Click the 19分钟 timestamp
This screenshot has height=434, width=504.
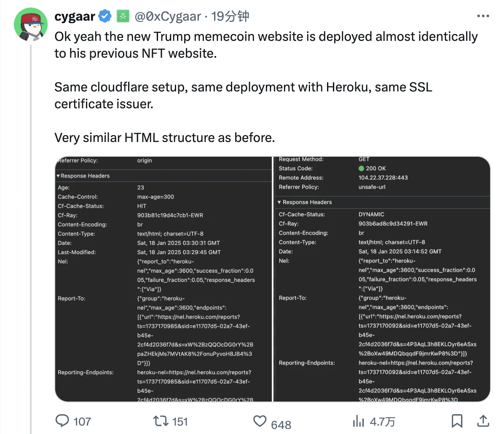point(230,16)
